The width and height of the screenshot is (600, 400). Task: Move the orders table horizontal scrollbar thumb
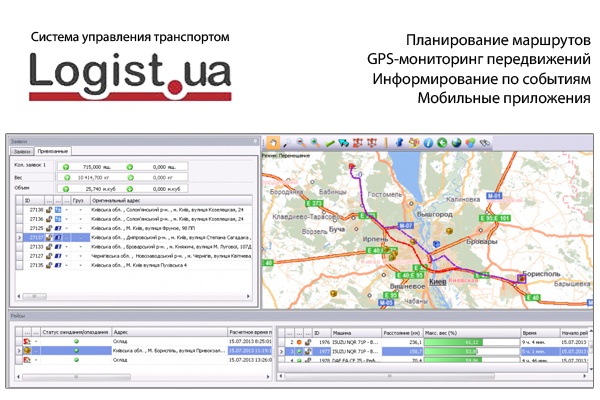click(x=35, y=296)
